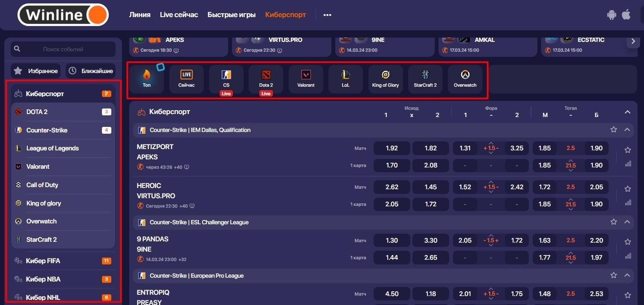Image resolution: width=644 pixels, height=305 pixels.
Task: Add METIZPORT vs APEKS match to favorites
Action: point(628,150)
